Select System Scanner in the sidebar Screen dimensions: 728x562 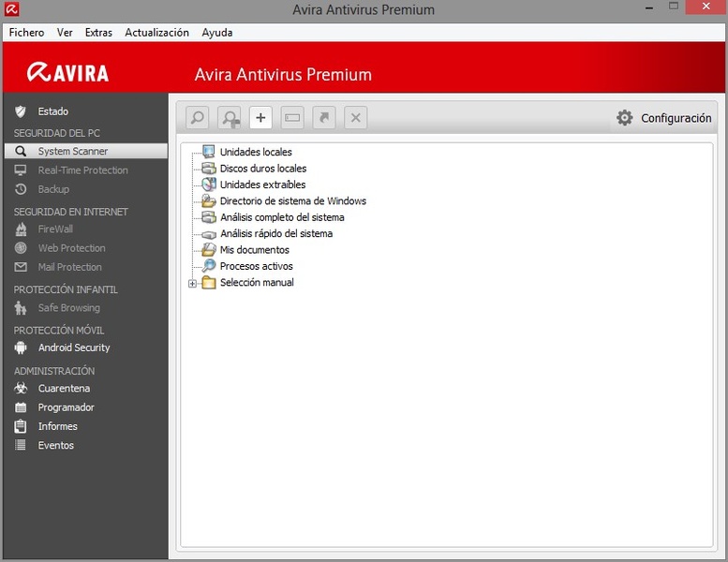85,152
